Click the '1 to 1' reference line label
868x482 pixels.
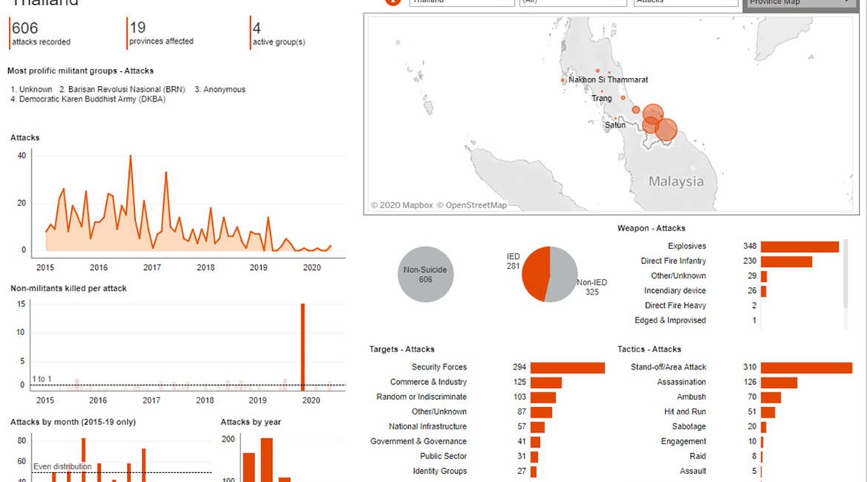[x=42, y=379]
